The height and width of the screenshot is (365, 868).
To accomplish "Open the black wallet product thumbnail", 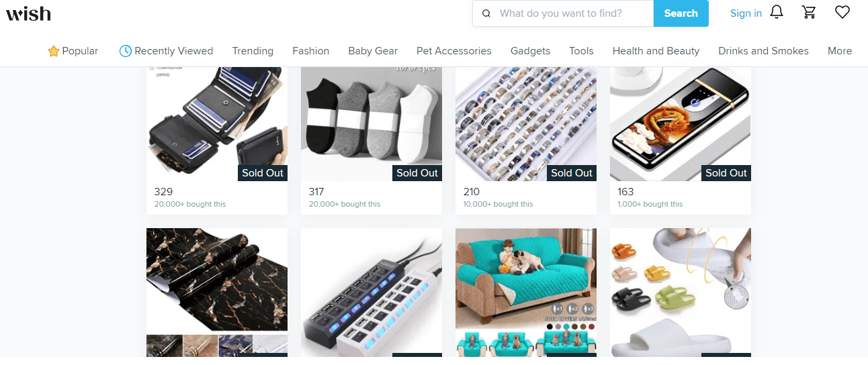I will [x=217, y=124].
